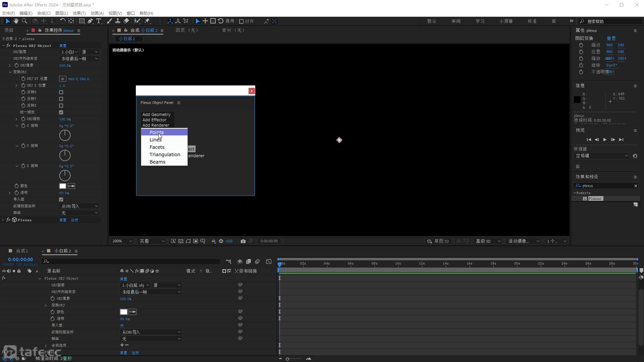Select the Puppet Pin tool

[x=147, y=21]
